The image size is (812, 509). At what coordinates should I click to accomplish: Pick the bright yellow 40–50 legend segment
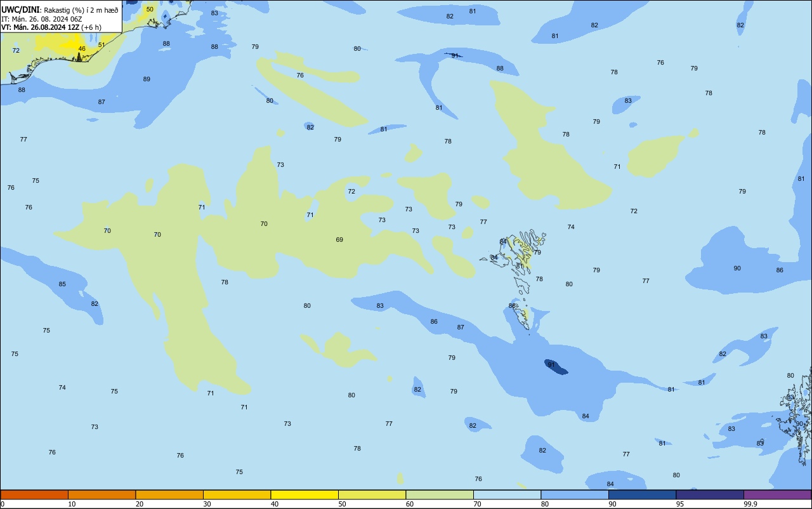coord(304,494)
